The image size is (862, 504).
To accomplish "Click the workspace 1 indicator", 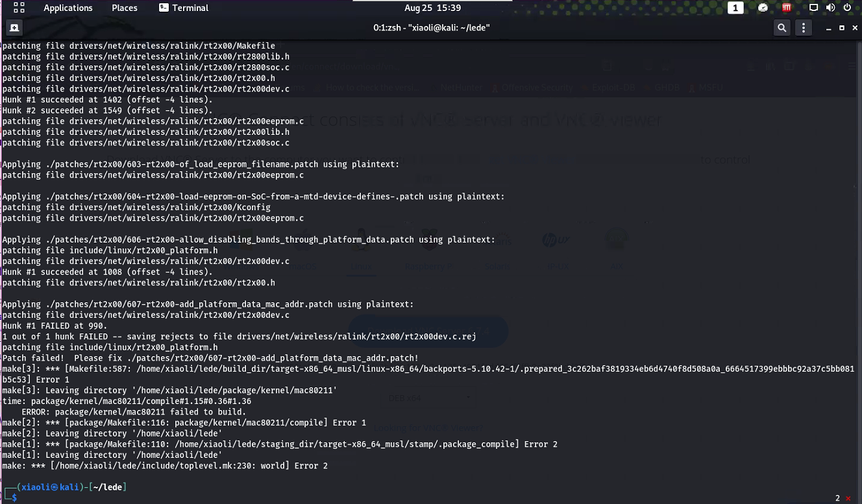I will click(x=735, y=7).
